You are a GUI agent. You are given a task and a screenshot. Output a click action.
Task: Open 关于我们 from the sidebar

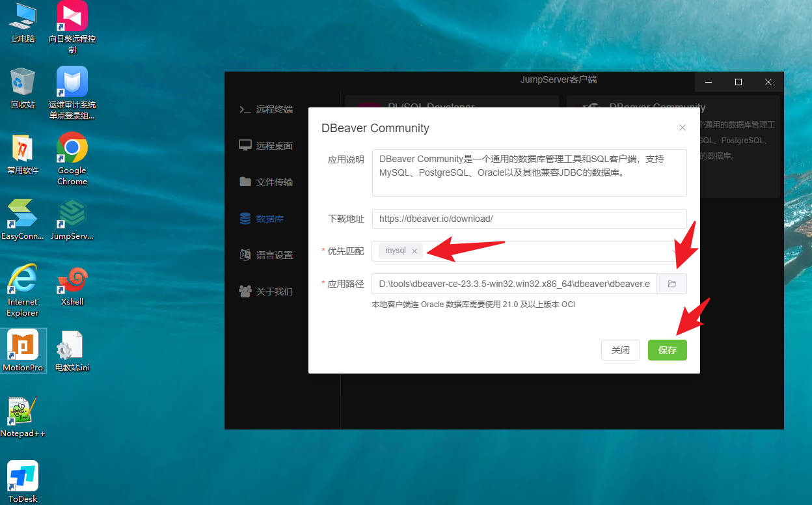click(x=266, y=292)
